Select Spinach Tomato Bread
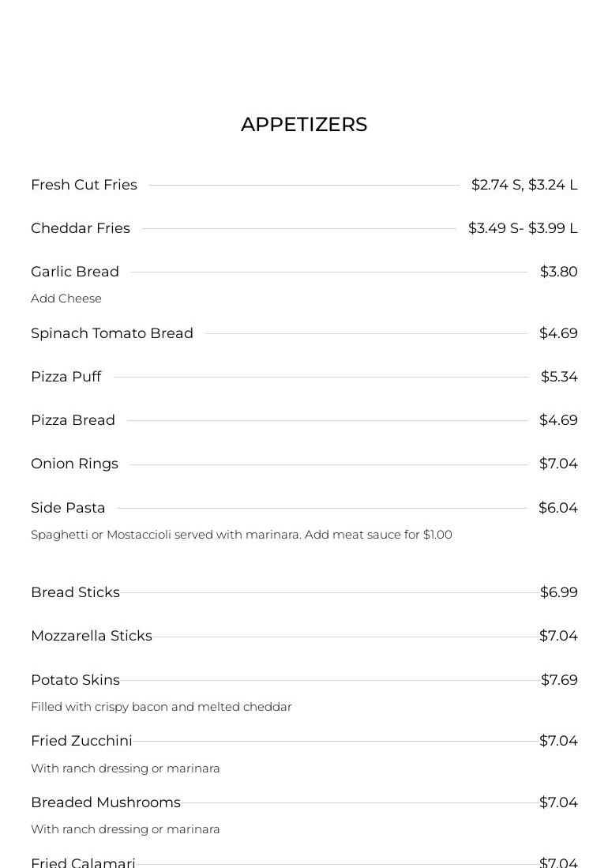This screenshot has height=868, width=608. 112,333
